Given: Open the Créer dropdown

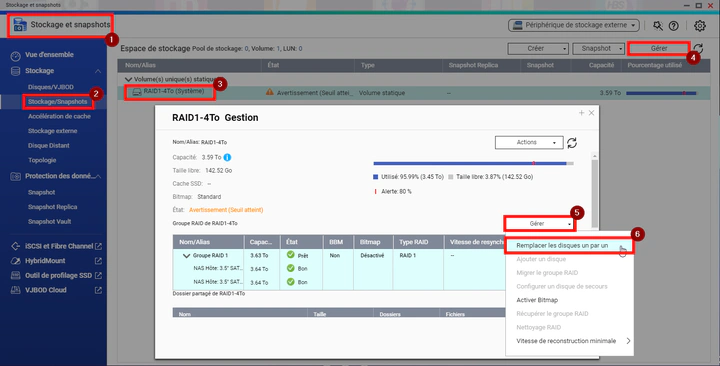Looking at the screenshot, I should click(538, 48).
